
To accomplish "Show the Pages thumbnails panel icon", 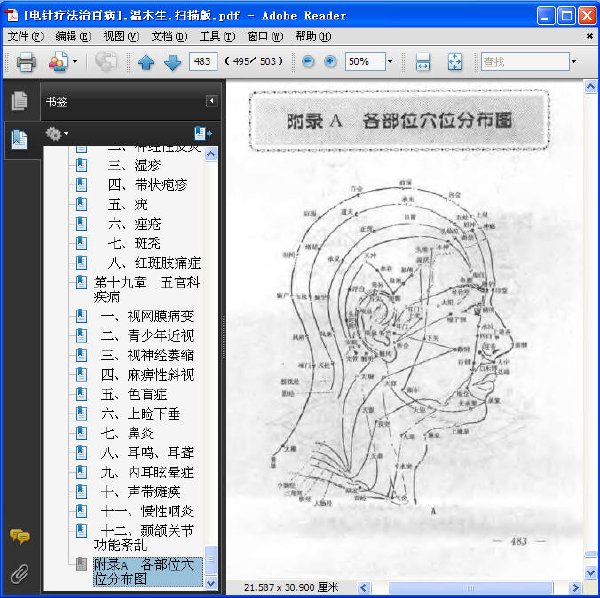I will [x=20, y=101].
